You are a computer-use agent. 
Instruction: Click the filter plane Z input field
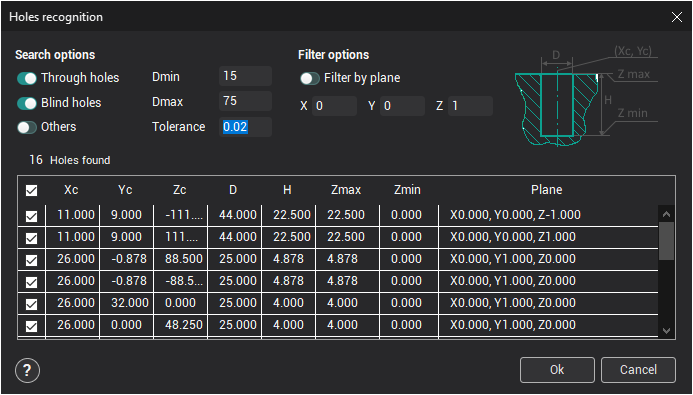470,106
